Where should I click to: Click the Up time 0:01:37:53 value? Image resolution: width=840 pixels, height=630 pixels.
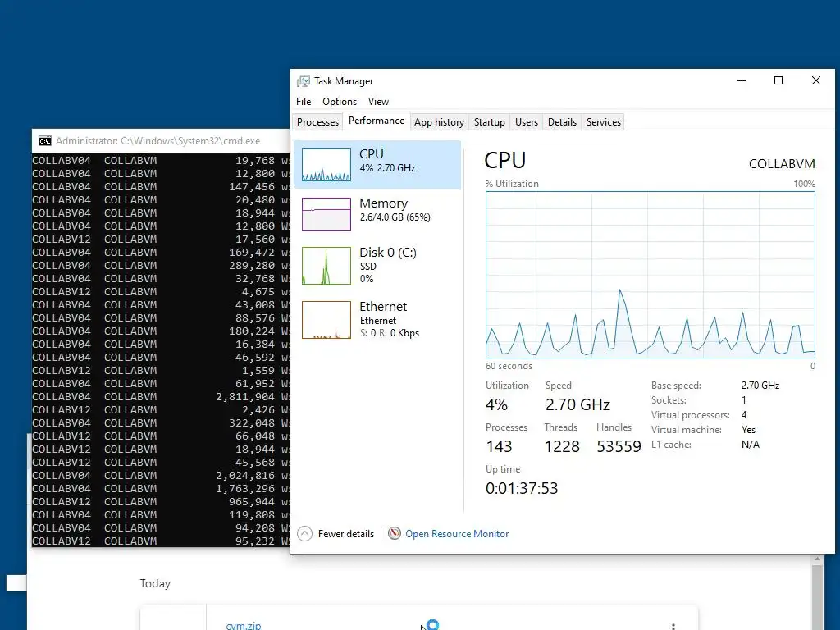[x=521, y=488]
